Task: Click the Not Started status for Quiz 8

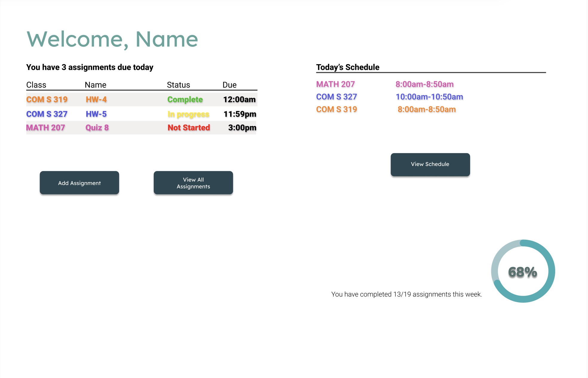Action: click(188, 127)
